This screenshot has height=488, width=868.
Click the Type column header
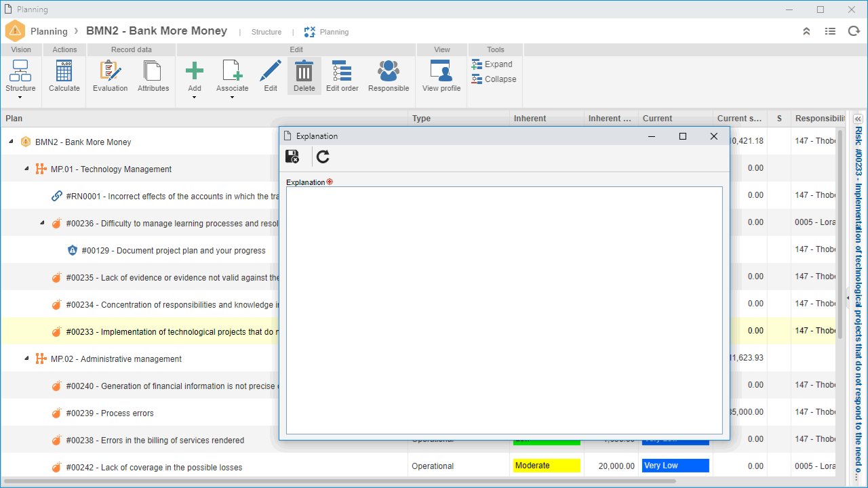[458, 119]
